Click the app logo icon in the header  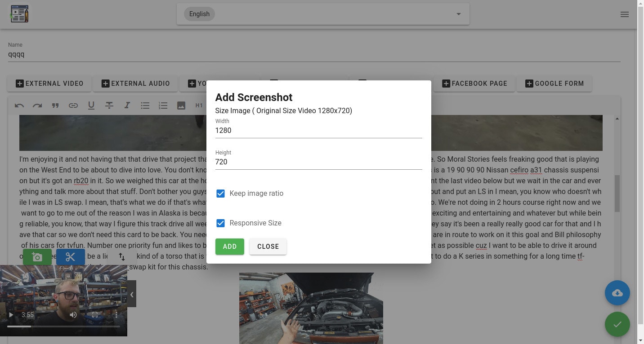(x=19, y=14)
